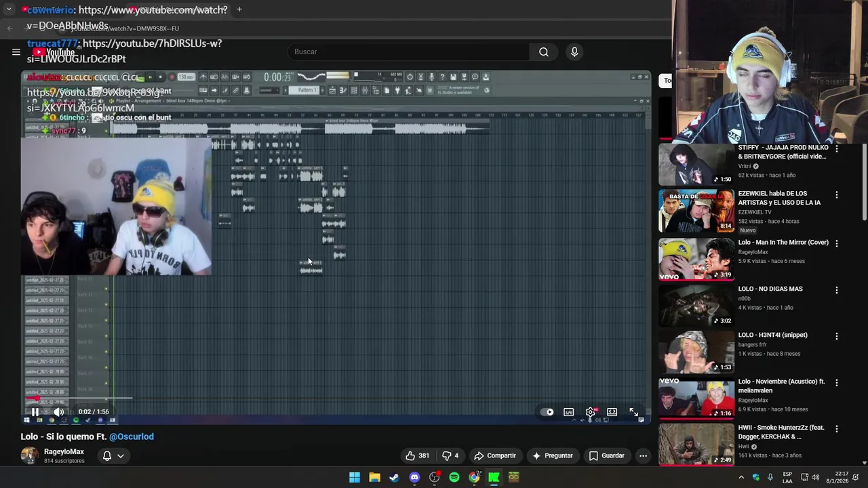
Task: Dislike the video showing 4 dislikes
Action: (451, 455)
